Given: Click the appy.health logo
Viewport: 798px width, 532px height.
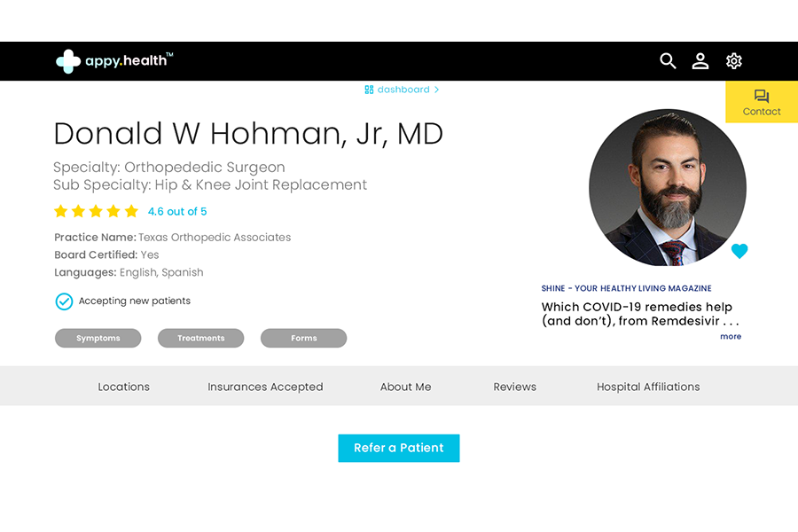Looking at the screenshot, I should [x=114, y=61].
